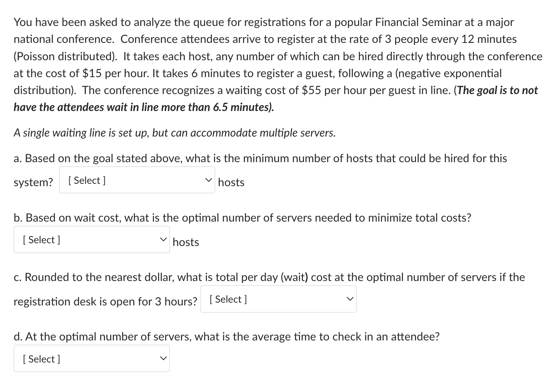Click the word 'hosts' beside question b's dropdown
The width and height of the screenshot is (557, 392).
click(x=185, y=242)
